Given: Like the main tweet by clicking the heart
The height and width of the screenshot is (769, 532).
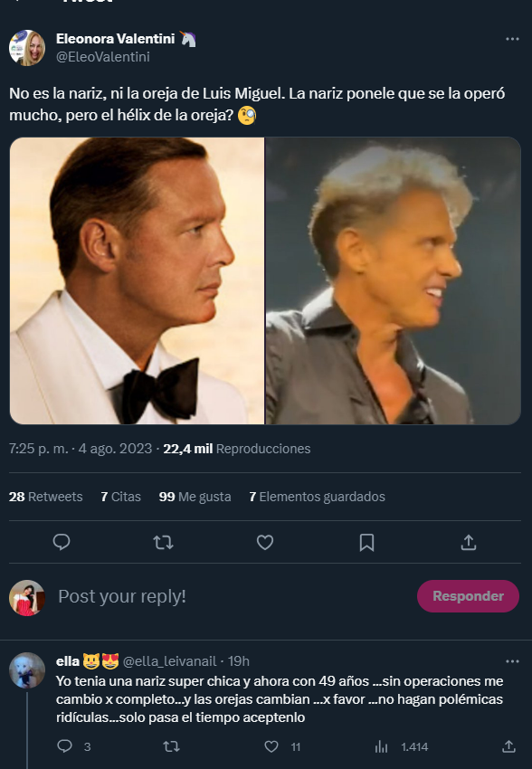Looking at the screenshot, I should click(264, 542).
